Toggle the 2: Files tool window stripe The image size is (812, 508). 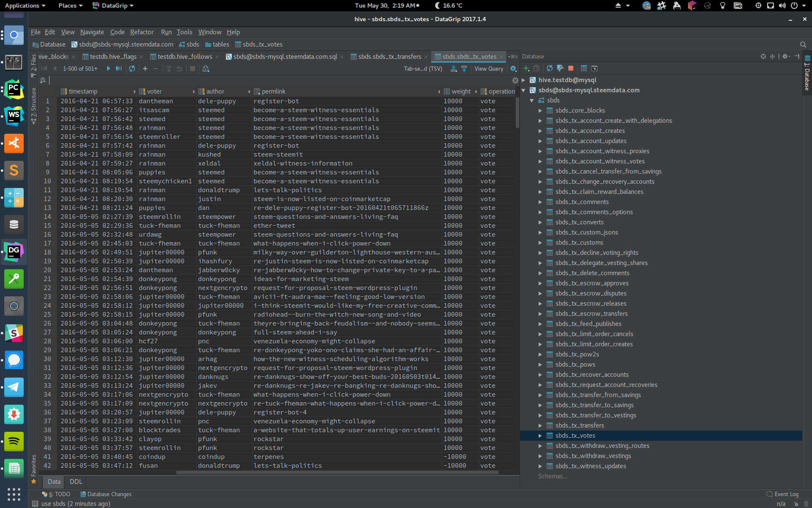pyautogui.click(x=33, y=66)
